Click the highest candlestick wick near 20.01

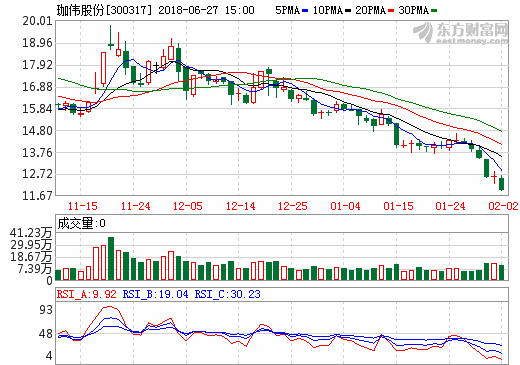pyautogui.click(x=111, y=37)
